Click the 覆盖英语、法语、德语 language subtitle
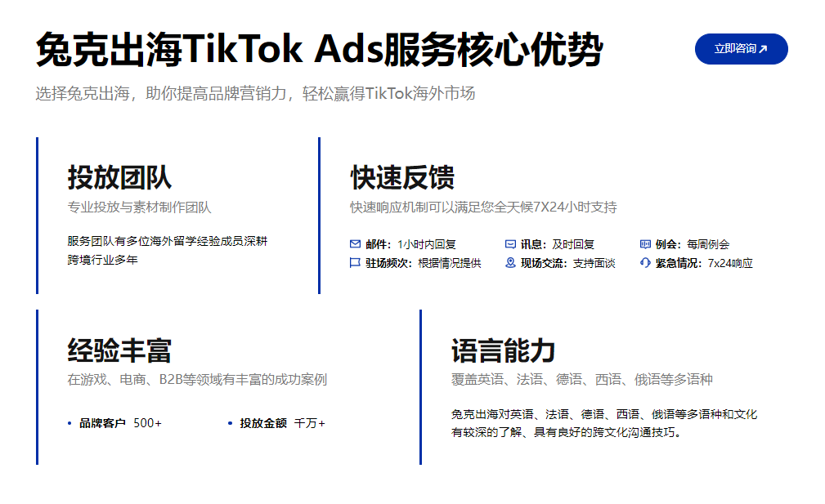This screenshot has width=825, height=504. point(581,380)
